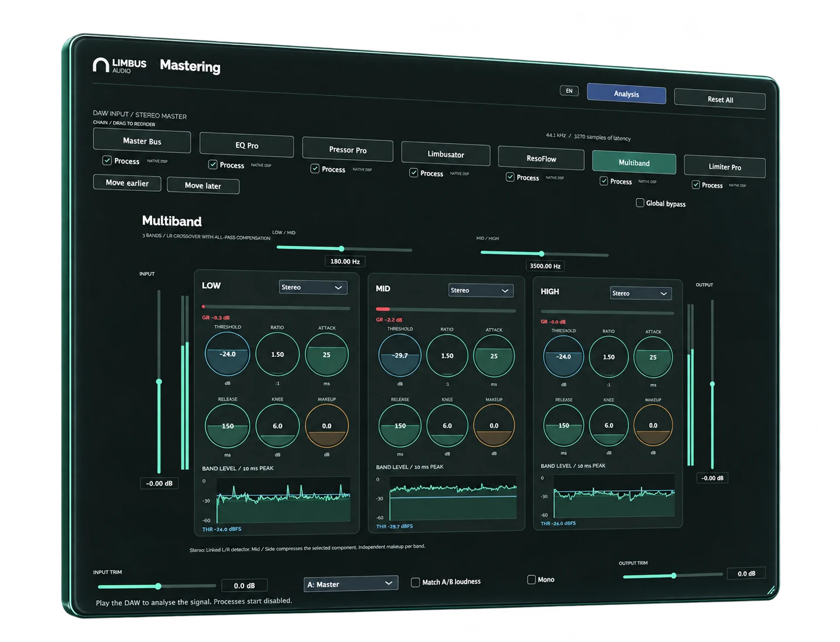Click the HIGH band Attack knob
840x642 pixels.
(x=653, y=357)
